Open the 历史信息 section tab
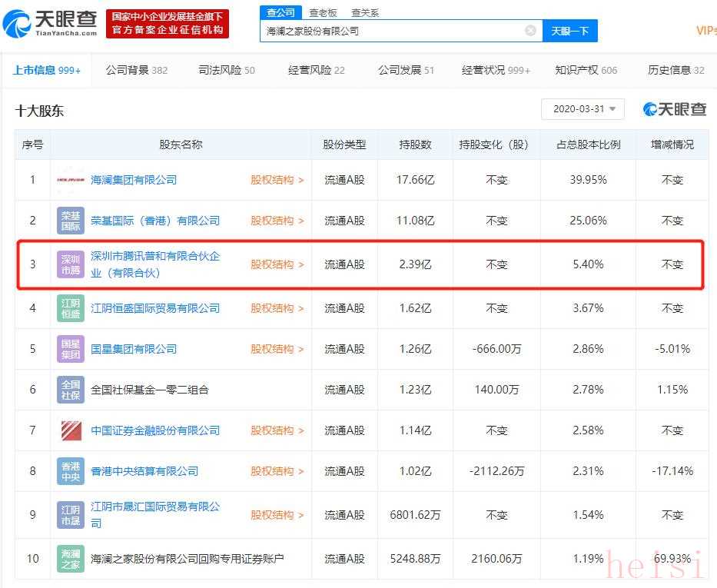Screen dimensions: 717x588 point(676,70)
